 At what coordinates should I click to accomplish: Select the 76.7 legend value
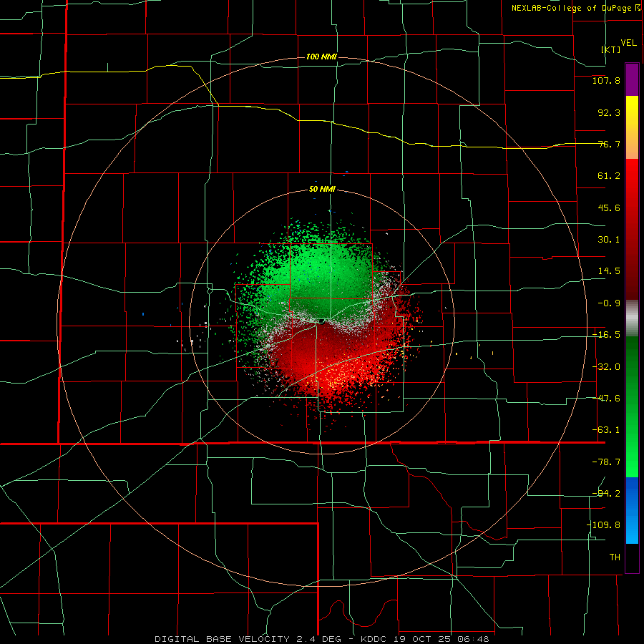pos(609,144)
